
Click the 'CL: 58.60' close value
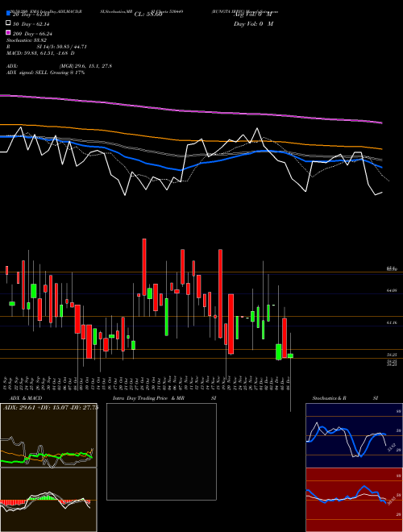[x=148, y=15]
